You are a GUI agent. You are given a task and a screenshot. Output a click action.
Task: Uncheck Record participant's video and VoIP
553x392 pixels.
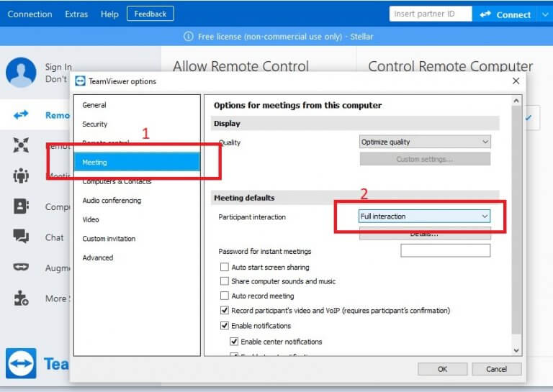point(225,310)
